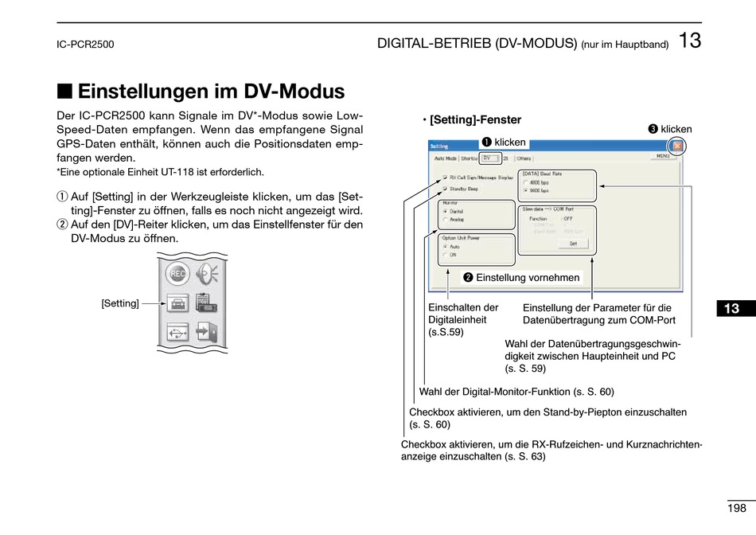Open the Others tab
The image size is (756, 535).
524,158
